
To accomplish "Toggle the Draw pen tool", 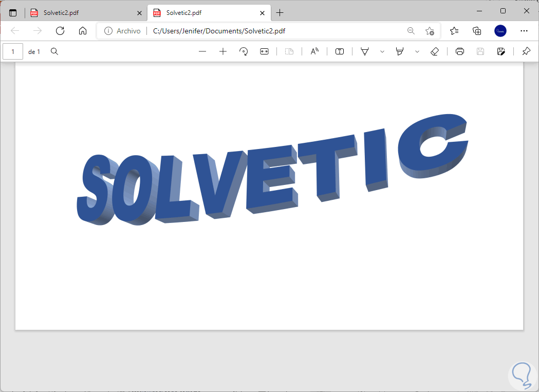I will click(x=365, y=51).
